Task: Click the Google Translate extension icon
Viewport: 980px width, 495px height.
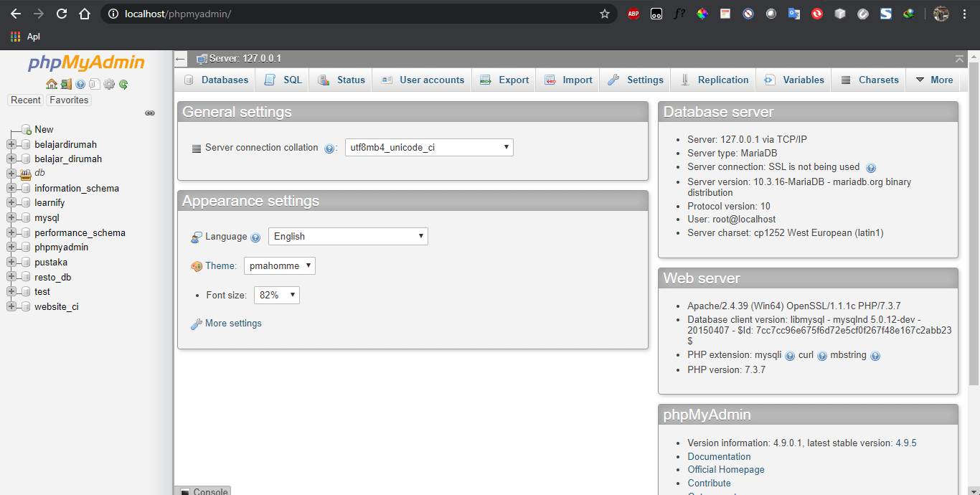Action: [794, 14]
